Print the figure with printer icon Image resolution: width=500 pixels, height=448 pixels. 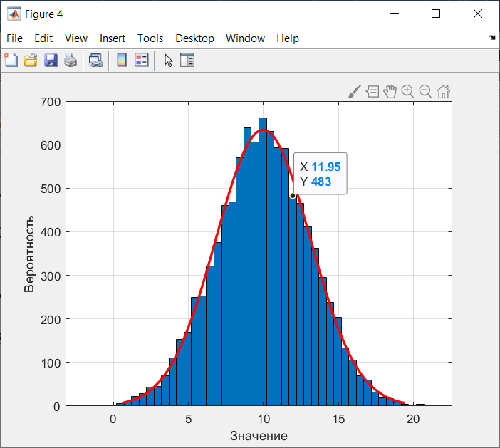tap(71, 60)
